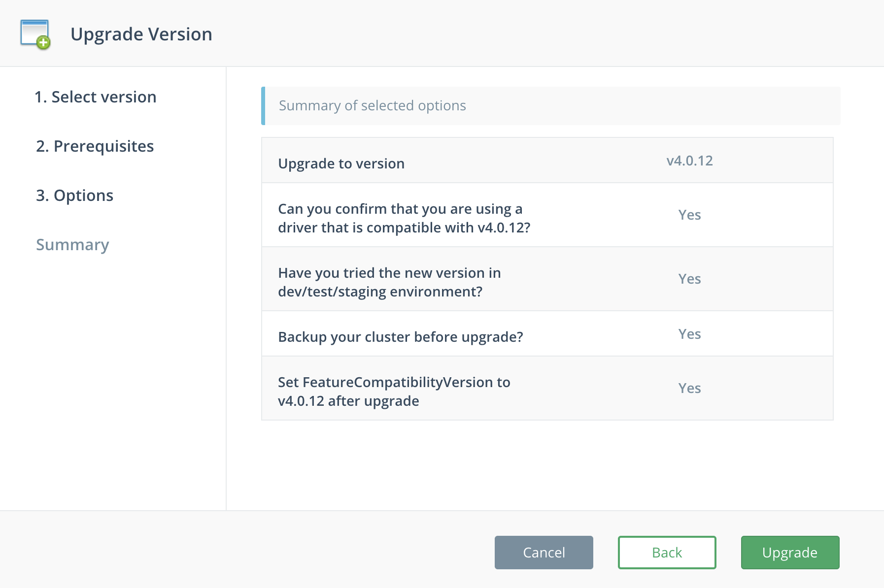Go to the Select version step

pyautogui.click(x=95, y=97)
